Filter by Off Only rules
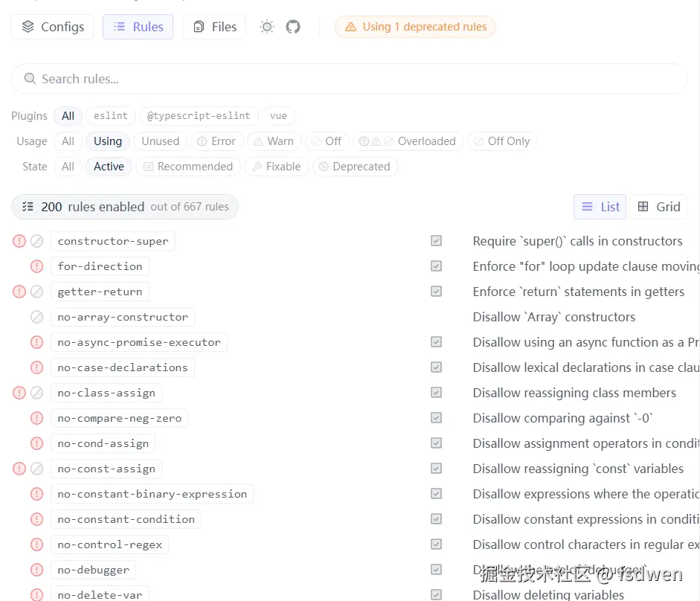The image size is (700, 601). 502,141
